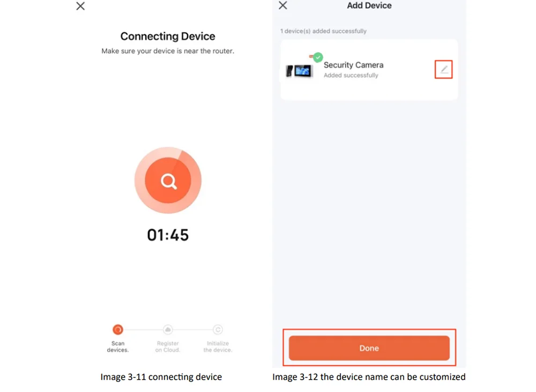Click the Initialize the device label
536x392 pixels.
click(218, 346)
